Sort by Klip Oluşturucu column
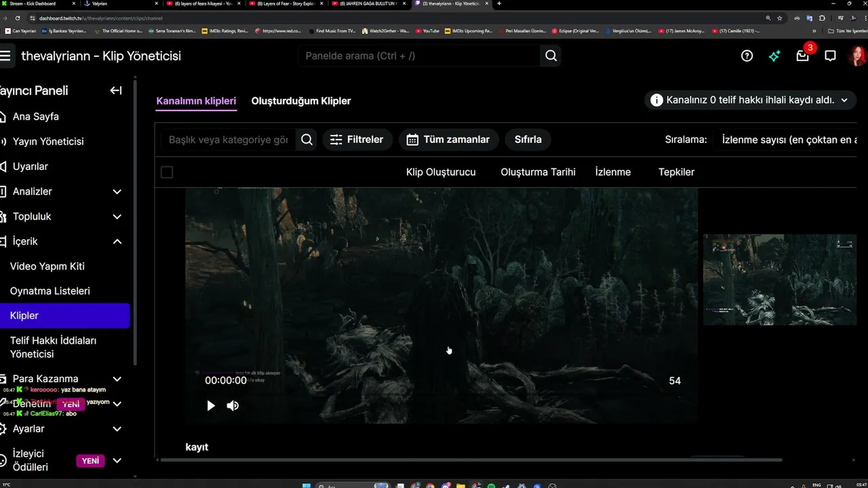This screenshot has width=868, height=488. click(441, 172)
